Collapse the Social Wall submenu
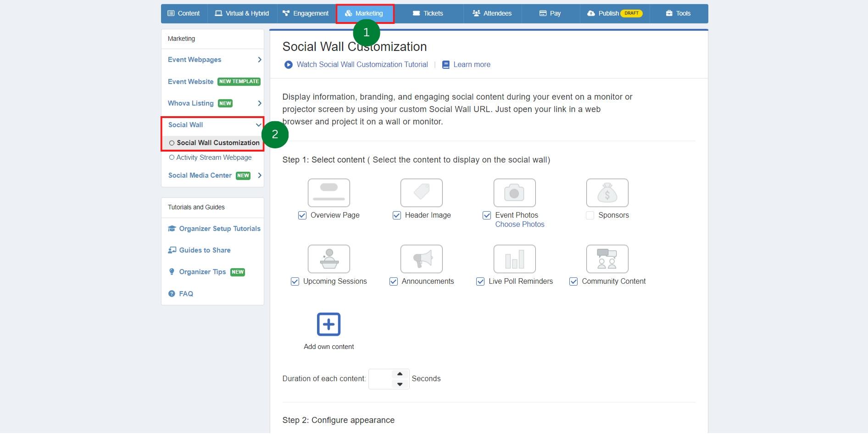 click(258, 124)
